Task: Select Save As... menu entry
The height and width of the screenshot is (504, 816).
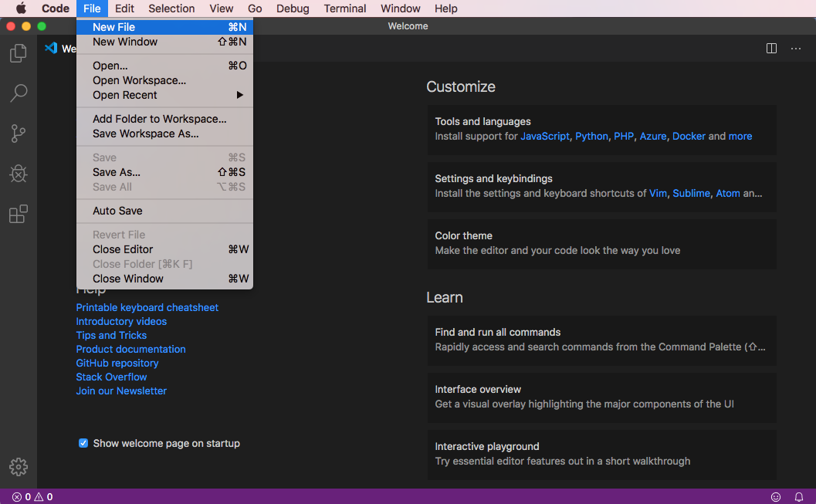Action: coord(164,172)
